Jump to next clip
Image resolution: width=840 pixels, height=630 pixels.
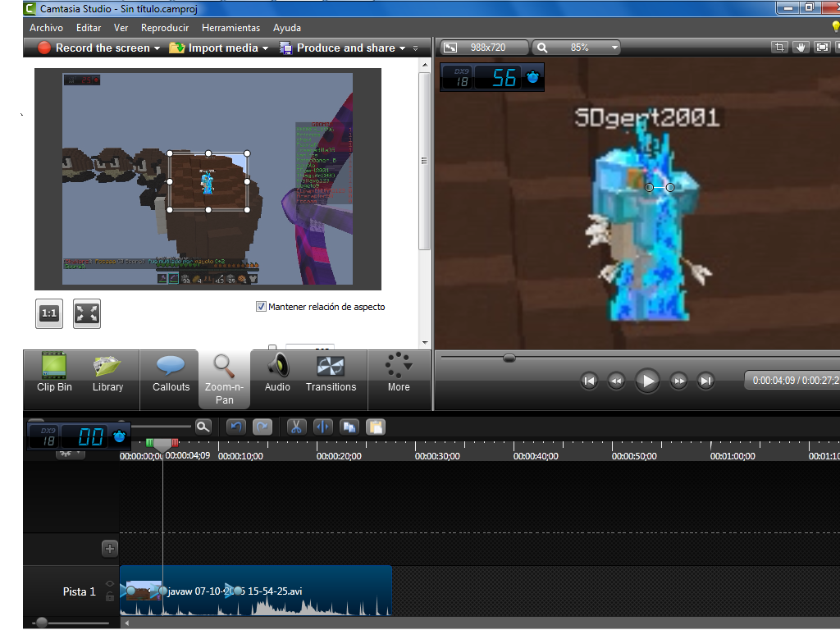[x=705, y=381]
